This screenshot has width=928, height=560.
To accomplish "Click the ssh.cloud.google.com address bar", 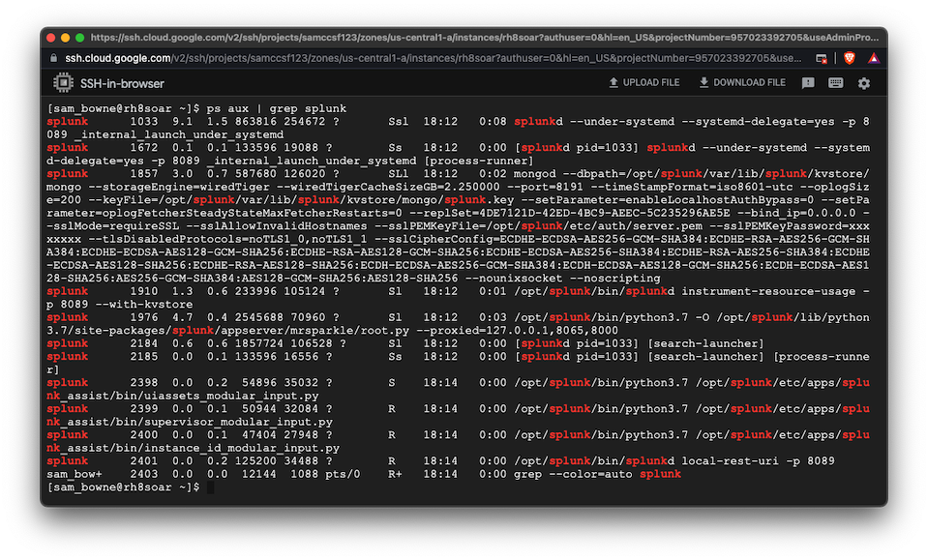I will click(434, 58).
